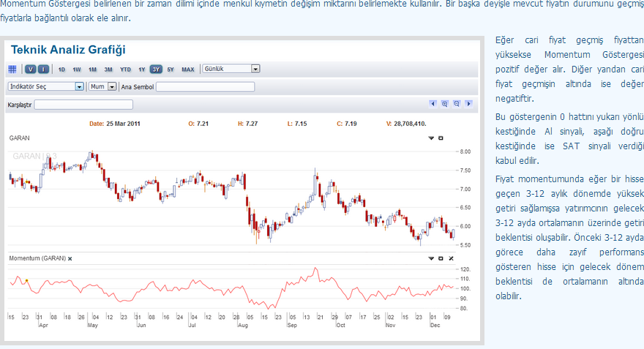Image resolution: width=644 pixels, height=349 pixels.
Task: Click the Teknik Analiz Grafiği heading
Action: point(68,50)
